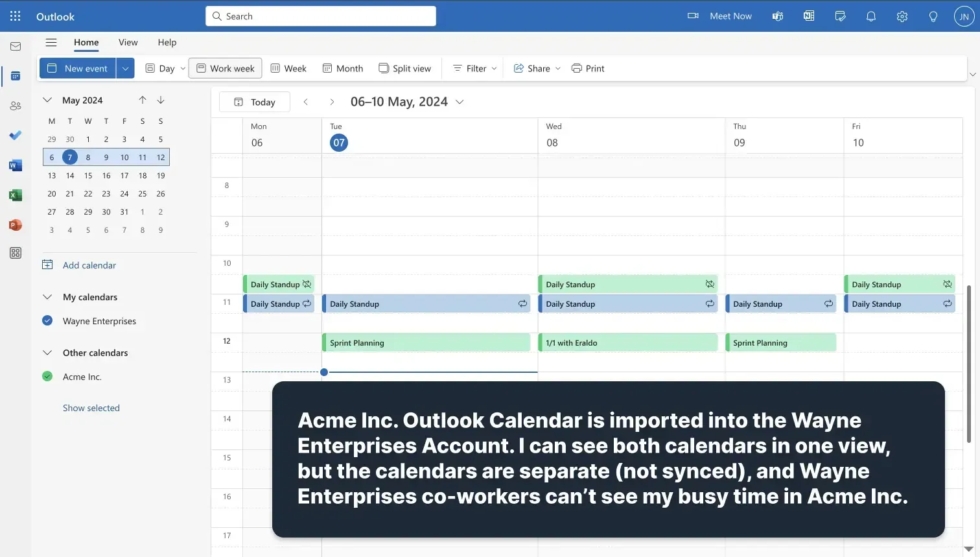Open Outlook settings gear
Viewport: 980px width, 557px height.
point(902,16)
